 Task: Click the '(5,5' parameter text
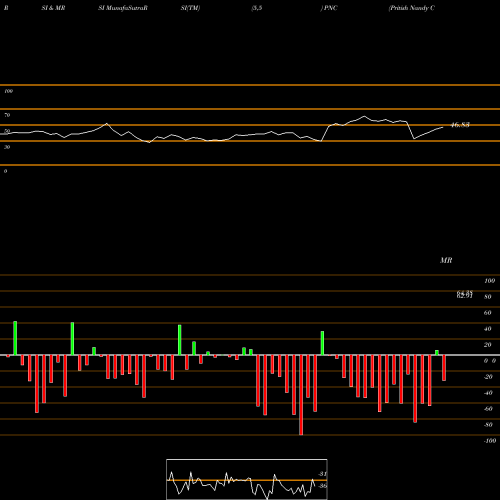coord(257,8)
